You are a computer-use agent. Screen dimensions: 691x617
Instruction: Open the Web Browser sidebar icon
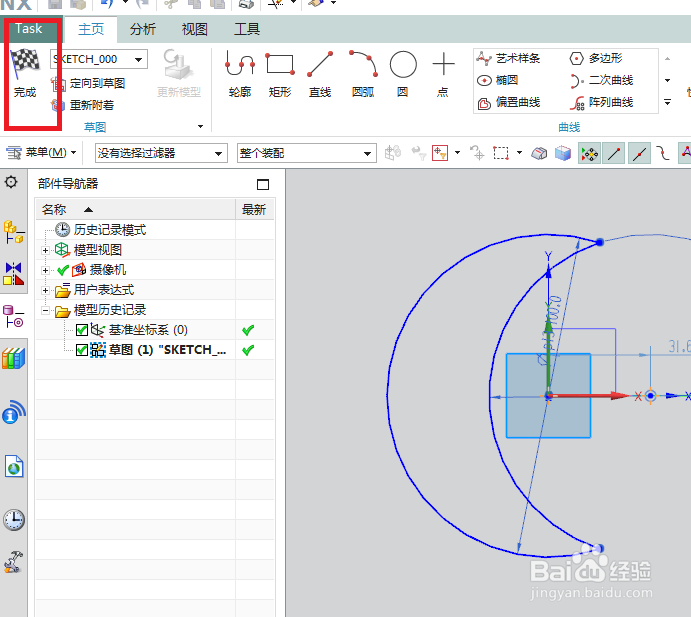14,466
